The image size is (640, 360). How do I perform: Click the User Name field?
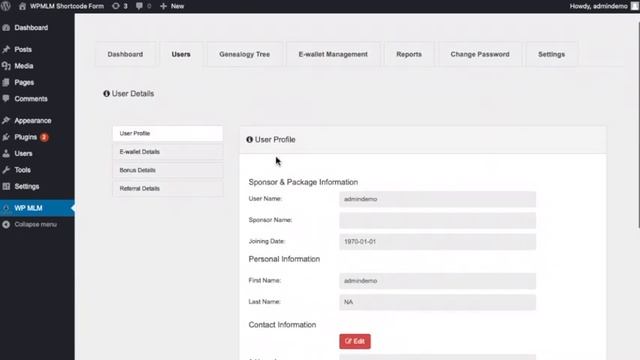pyautogui.click(x=438, y=199)
